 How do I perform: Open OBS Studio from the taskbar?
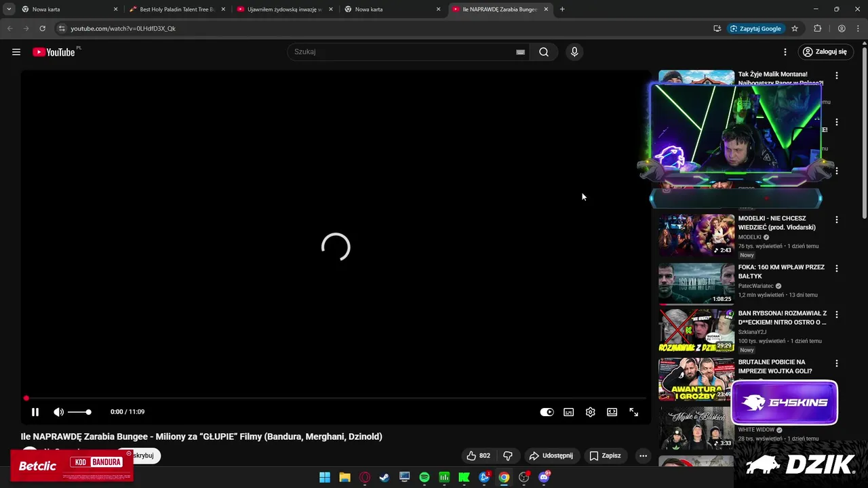point(524,477)
